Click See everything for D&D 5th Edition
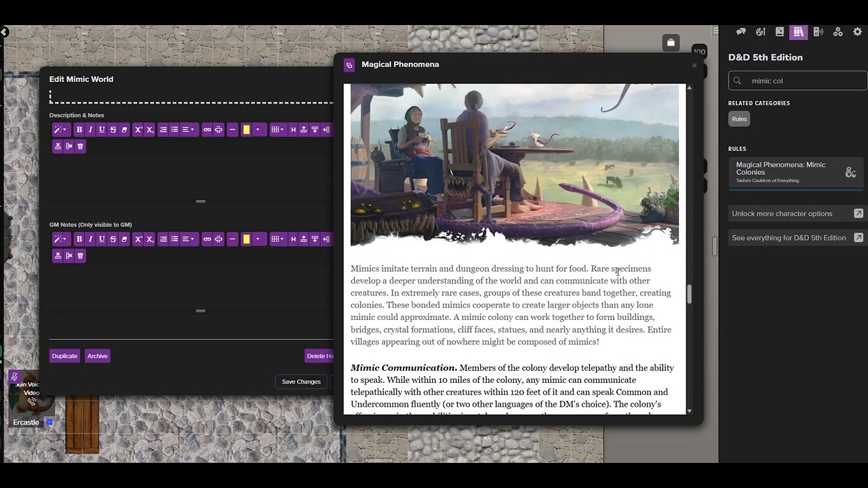 796,238
